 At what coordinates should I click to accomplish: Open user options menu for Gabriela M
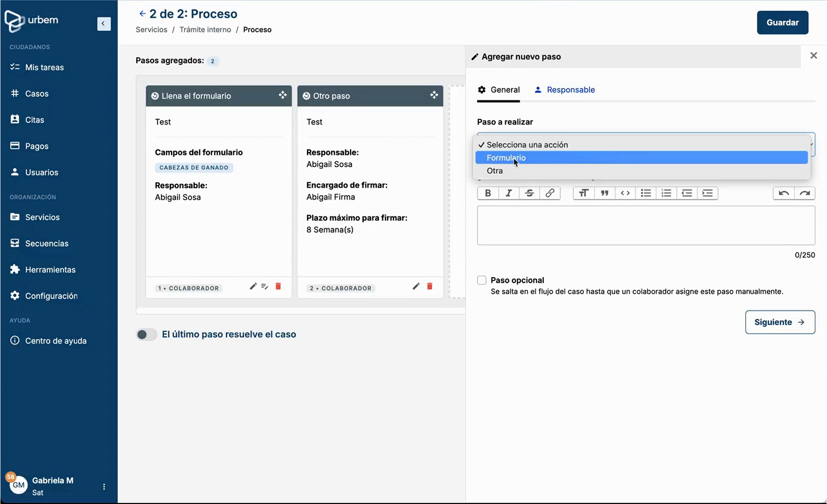pyautogui.click(x=104, y=487)
